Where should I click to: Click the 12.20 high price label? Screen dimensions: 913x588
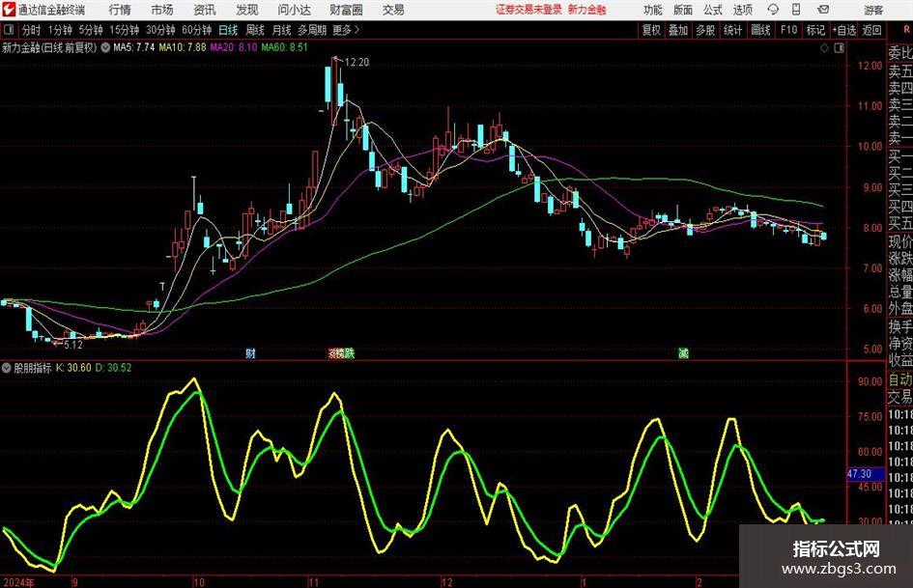tap(357, 62)
